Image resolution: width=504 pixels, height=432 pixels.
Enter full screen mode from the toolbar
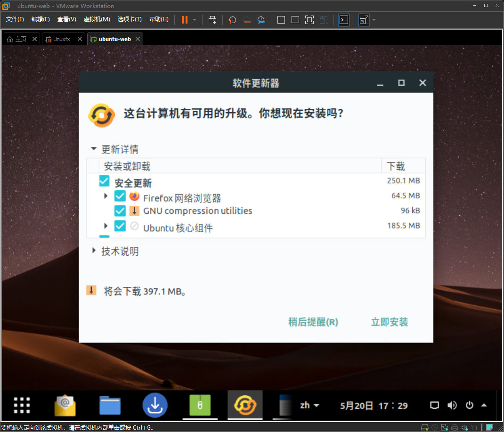(x=309, y=20)
